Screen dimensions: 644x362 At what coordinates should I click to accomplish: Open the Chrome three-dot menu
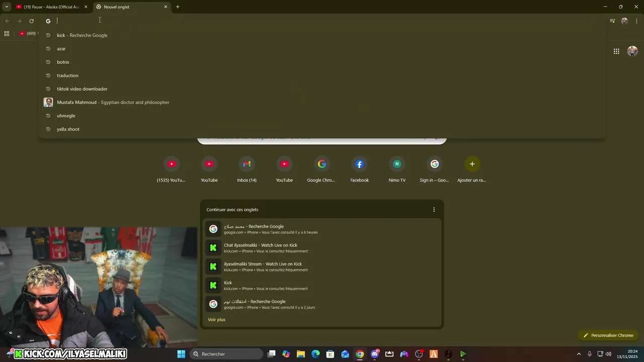(x=636, y=21)
